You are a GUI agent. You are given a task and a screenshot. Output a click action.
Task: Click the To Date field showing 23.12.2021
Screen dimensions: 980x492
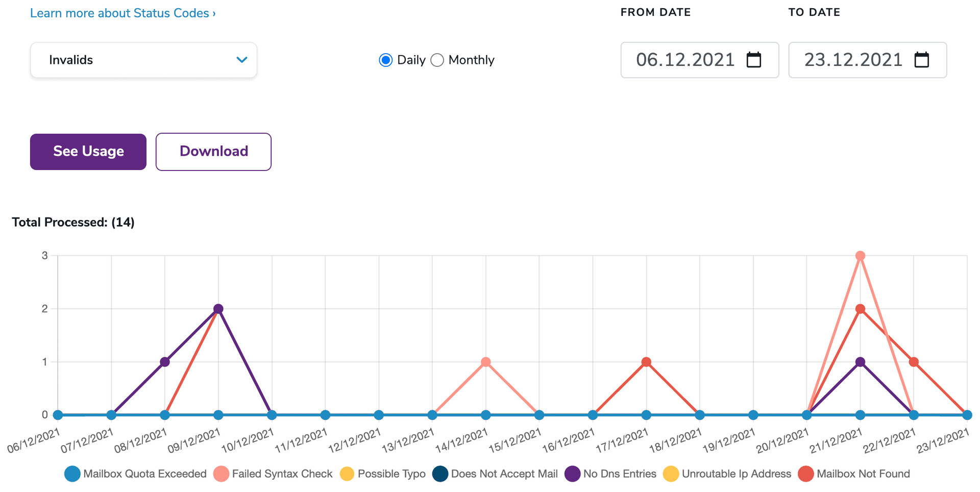[x=853, y=60]
